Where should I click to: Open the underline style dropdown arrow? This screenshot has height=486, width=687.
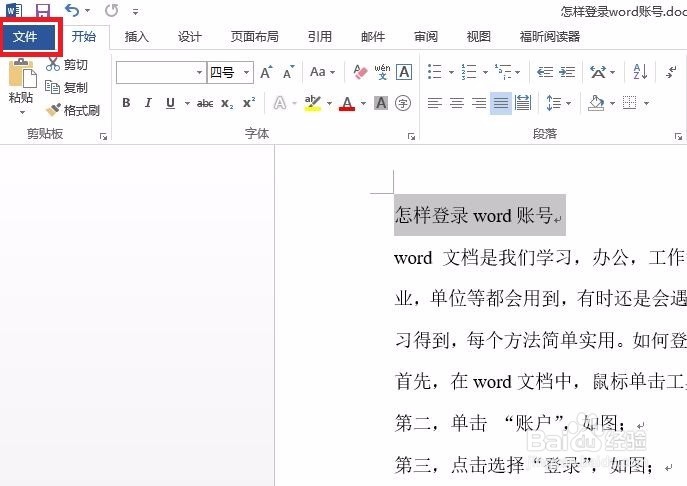[x=187, y=103]
